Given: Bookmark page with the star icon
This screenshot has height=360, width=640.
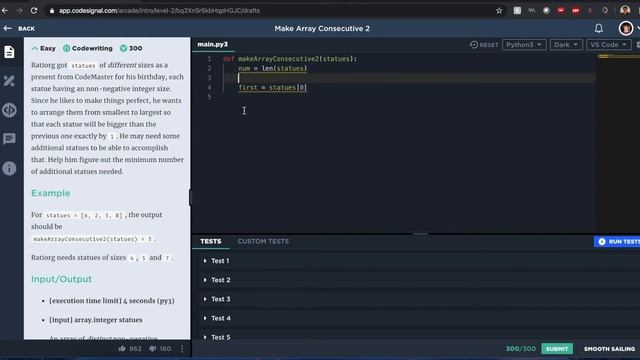Looking at the screenshot, I should (499, 11).
